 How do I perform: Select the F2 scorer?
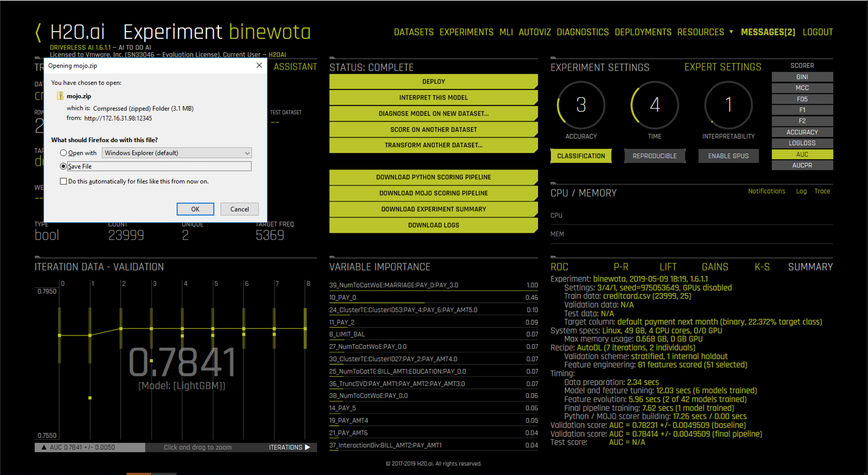[x=802, y=121]
